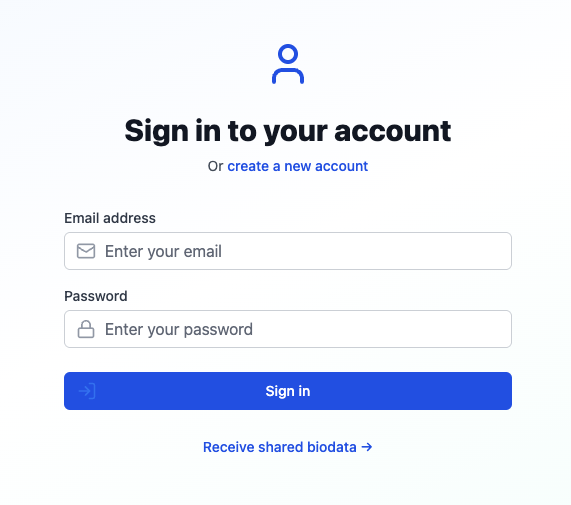
Task: Follow the Receive shared biodata link
Action: [288, 447]
